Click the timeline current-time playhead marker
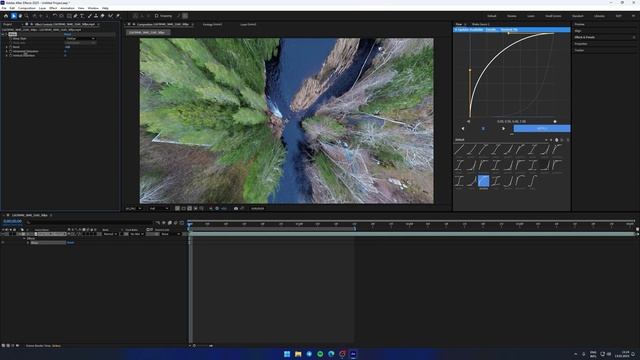The image size is (640, 360). pyautogui.click(x=190, y=224)
